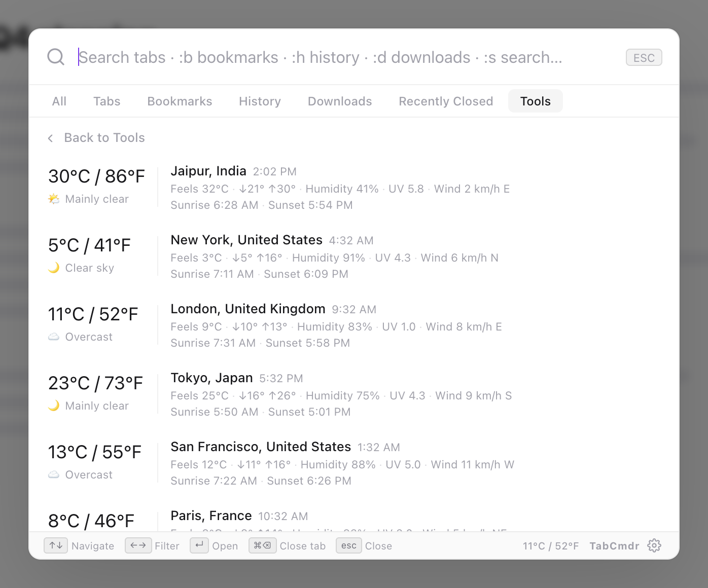Click Feels 3°C details for New York
708x588 pixels.
coord(334,258)
